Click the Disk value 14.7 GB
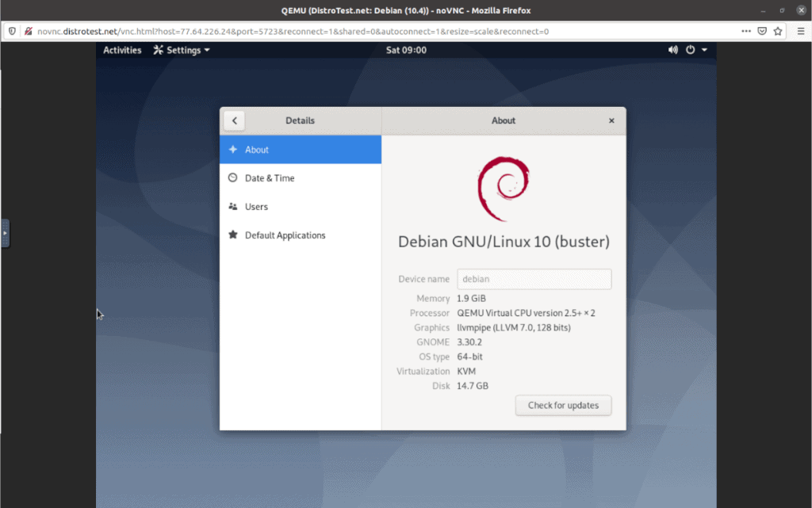Screen dimensions: 812x508 tap(473, 385)
